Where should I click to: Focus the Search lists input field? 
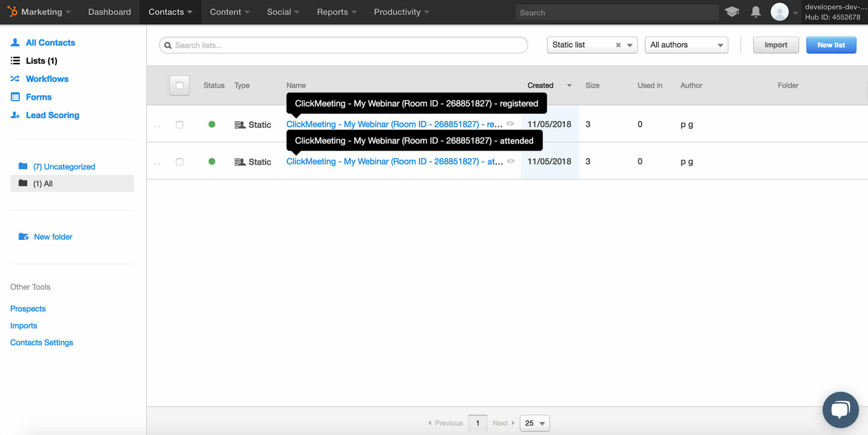(343, 45)
